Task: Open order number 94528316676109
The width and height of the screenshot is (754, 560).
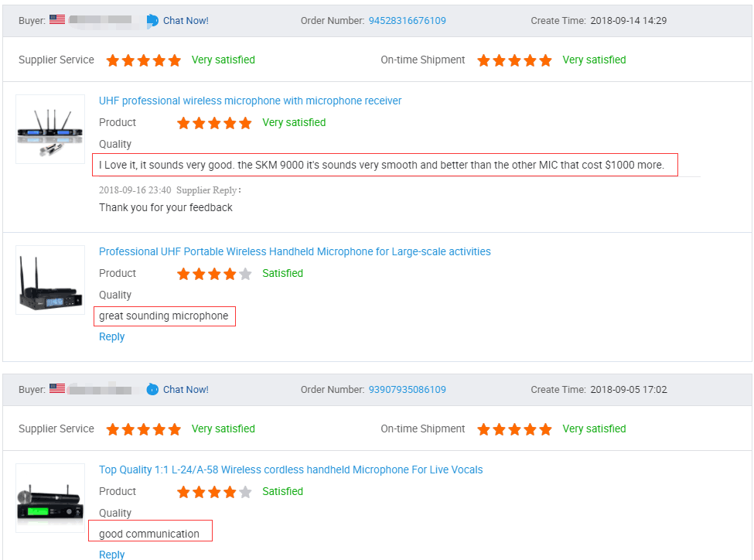Action: coord(408,21)
